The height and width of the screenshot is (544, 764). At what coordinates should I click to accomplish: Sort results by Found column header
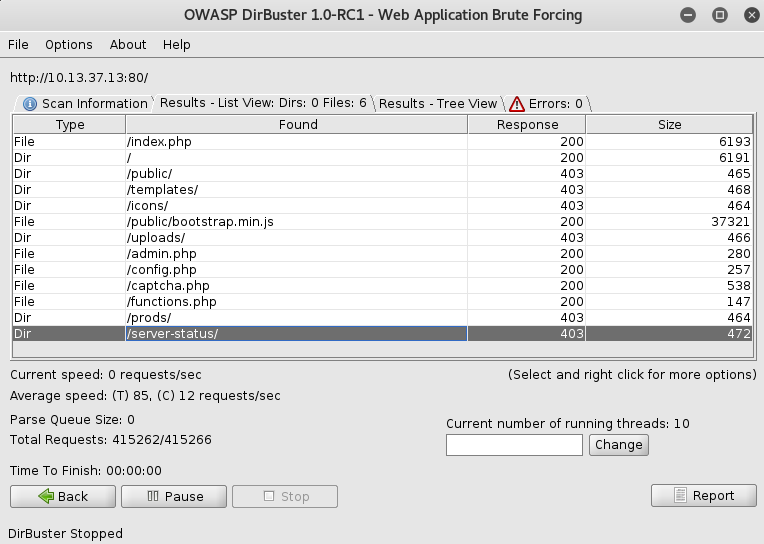click(x=297, y=125)
